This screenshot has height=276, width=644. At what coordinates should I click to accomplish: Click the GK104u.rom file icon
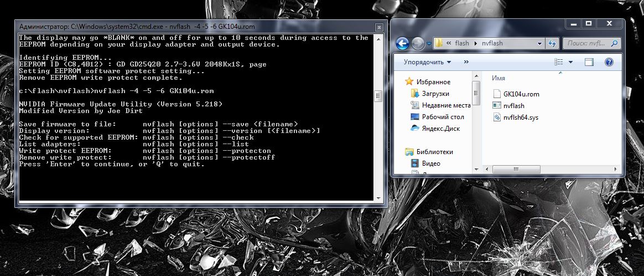(496, 94)
